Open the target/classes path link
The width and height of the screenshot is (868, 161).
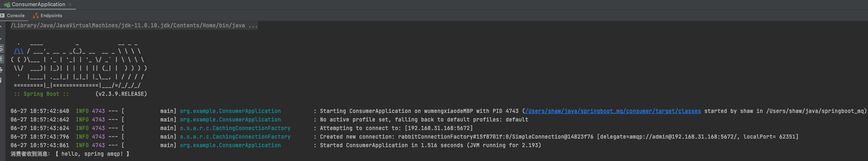[613, 111]
